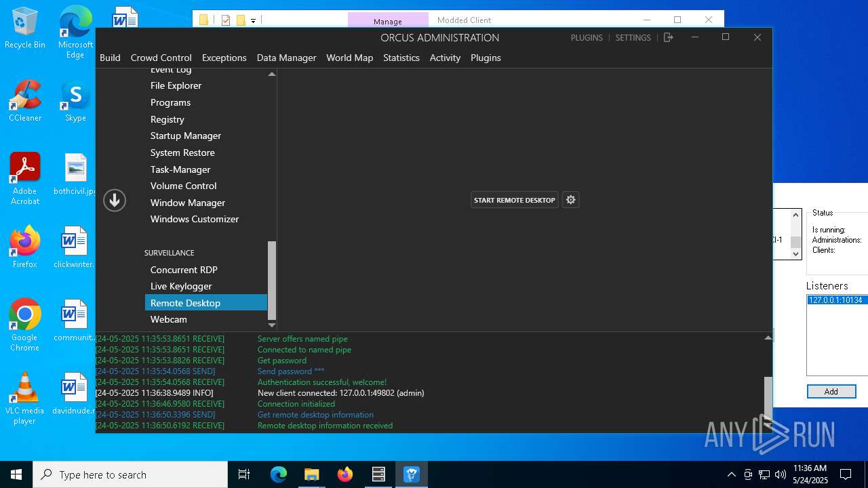Open clickwinter Word document
Screen dimensions: 868x488
coord(75,247)
